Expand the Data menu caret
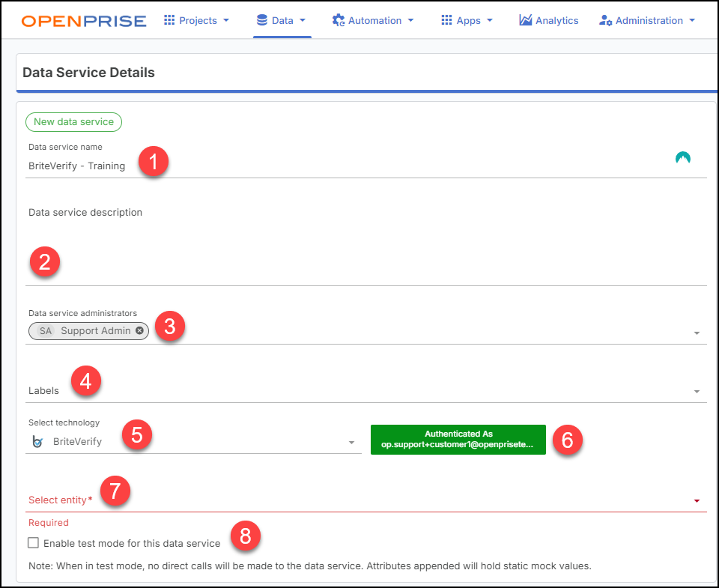This screenshot has height=588, width=719. (302, 21)
